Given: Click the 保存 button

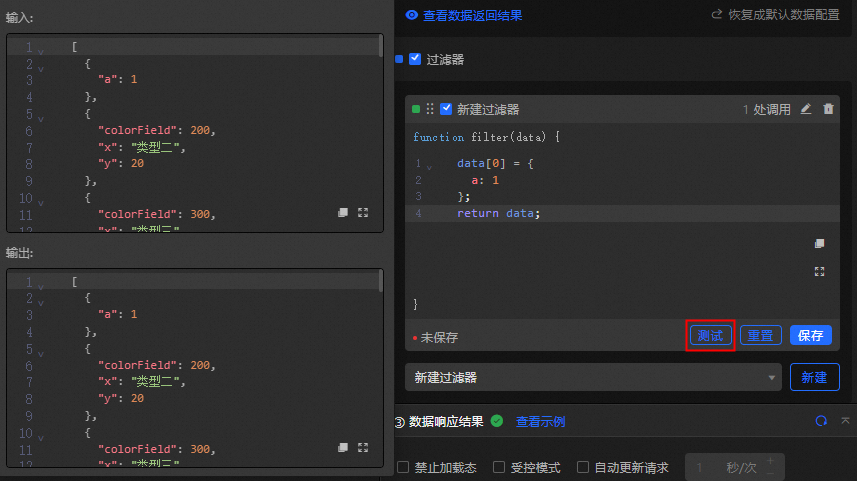Looking at the screenshot, I should pos(811,335).
